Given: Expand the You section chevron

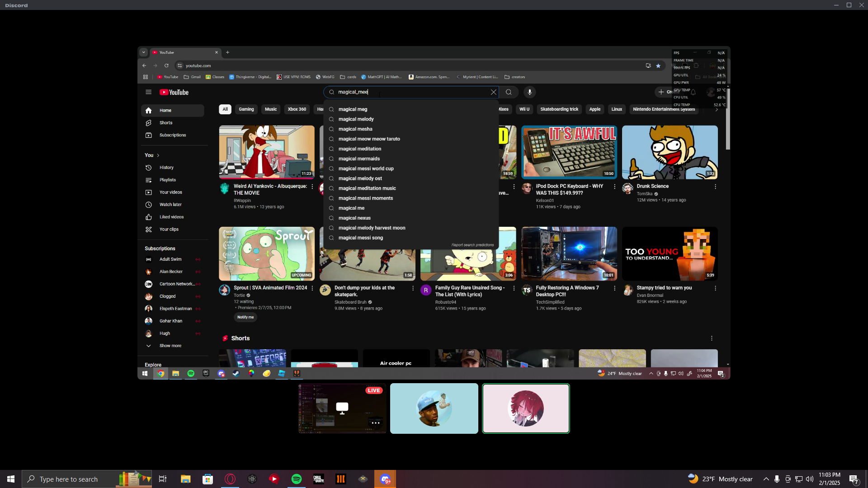Looking at the screenshot, I should 158,155.
